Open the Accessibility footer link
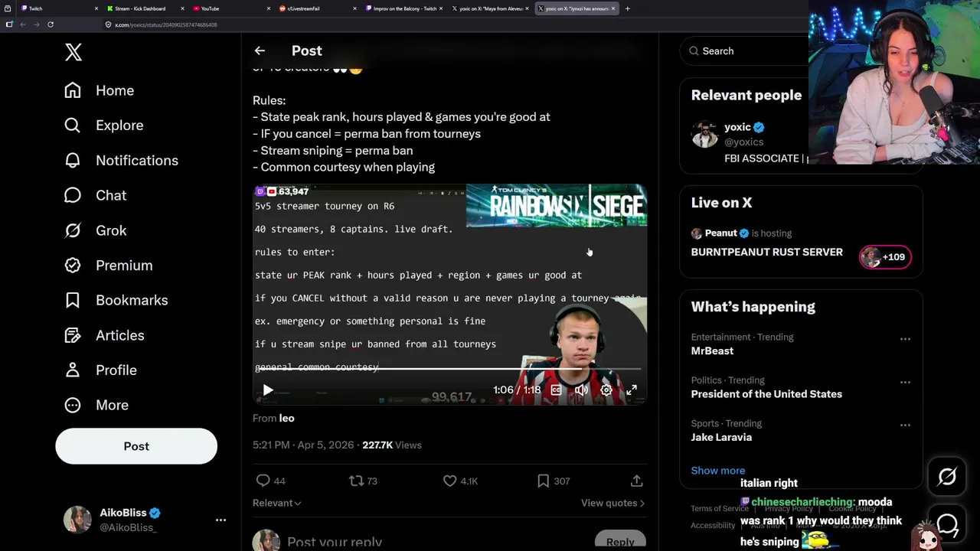Screen dimensions: 980x551 (713, 525)
